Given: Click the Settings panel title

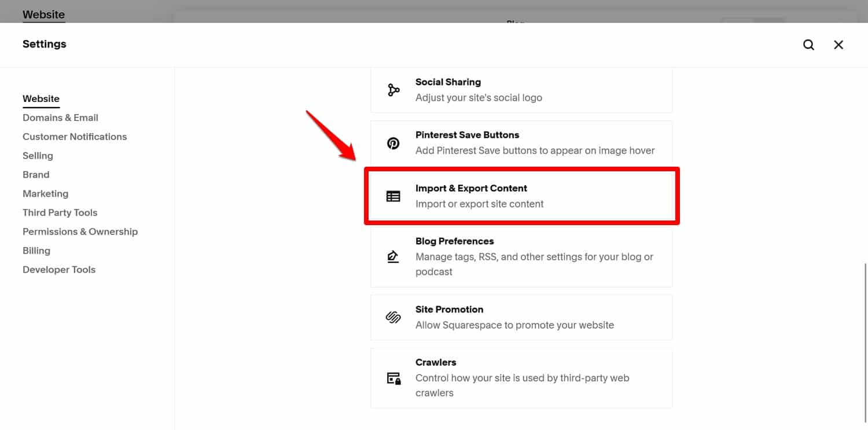Looking at the screenshot, I should tap(44, 44).
